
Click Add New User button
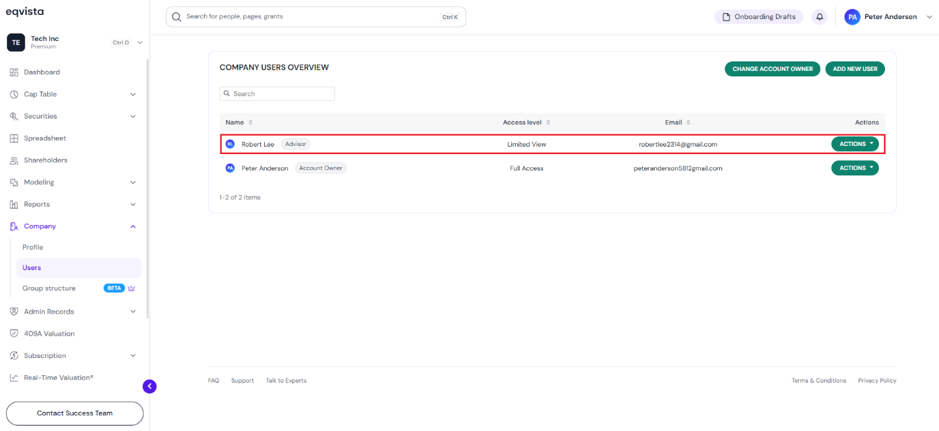(x=855, y=69)
